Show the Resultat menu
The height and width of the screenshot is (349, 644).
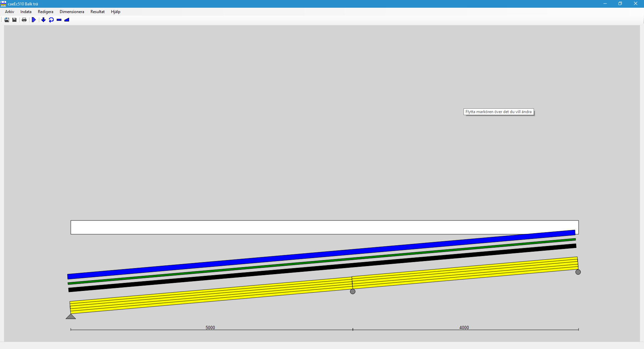coord(97,12)
